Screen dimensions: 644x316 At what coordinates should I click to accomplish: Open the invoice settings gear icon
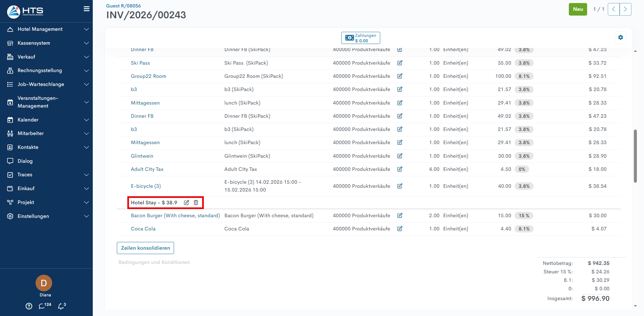[x=620, y=38]
